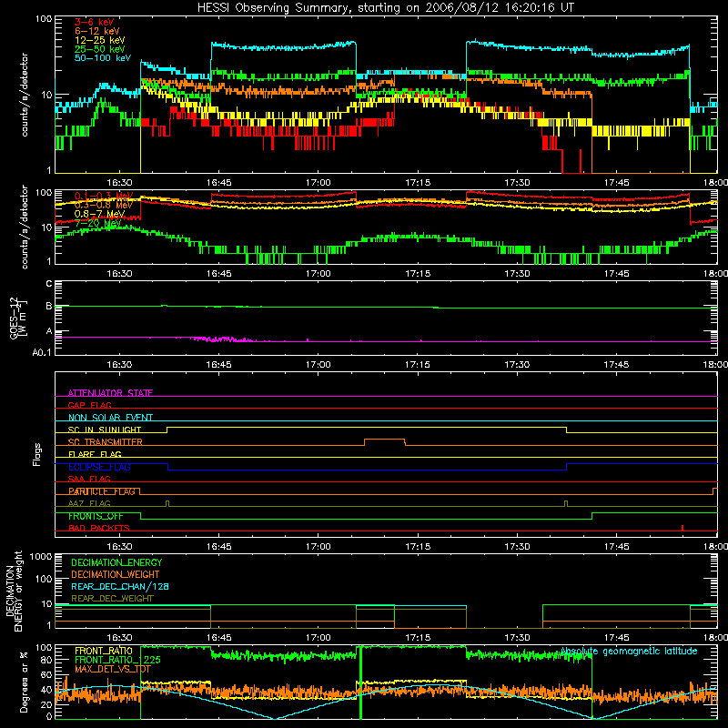Click the SAA_FLAG label
Image resolution: width=728 pixels, height=728 pixels.
(89, 479)
